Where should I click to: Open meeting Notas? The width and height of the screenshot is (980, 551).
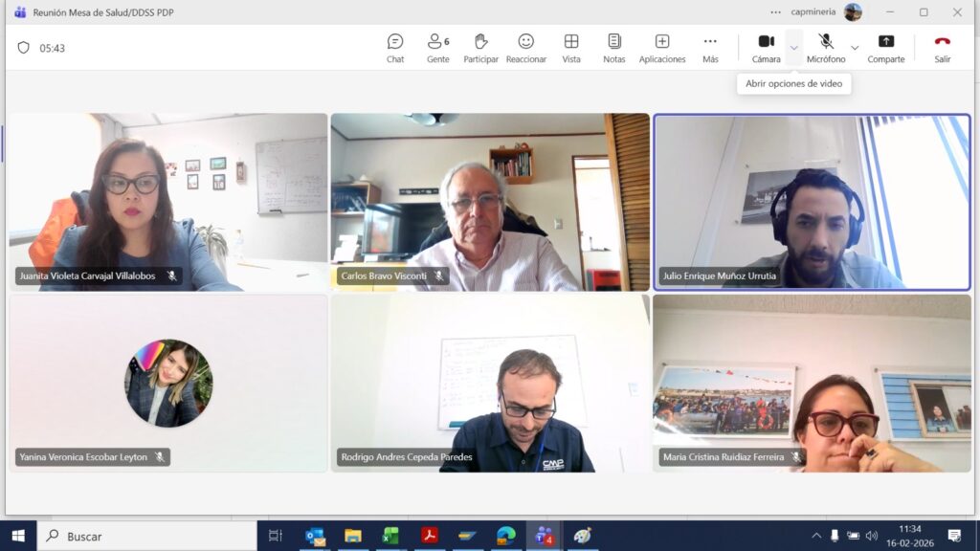pyautogui.click(x=614, y=47)
